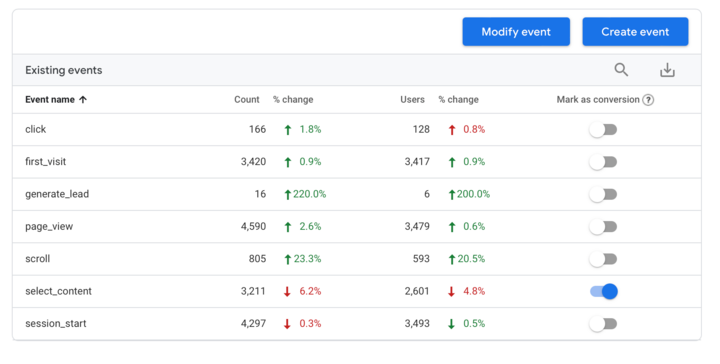
Task: Select the page_view event name
Action: pos(49,227)
